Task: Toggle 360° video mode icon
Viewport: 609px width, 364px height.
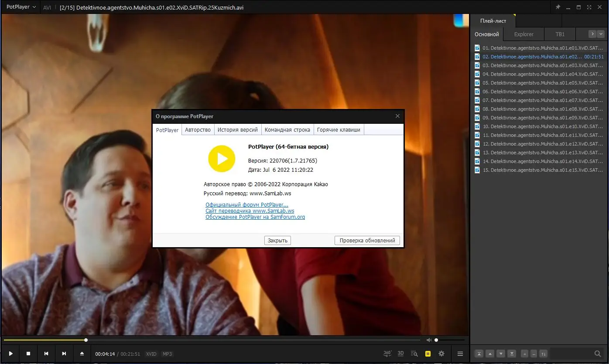Action: point(387,354)
